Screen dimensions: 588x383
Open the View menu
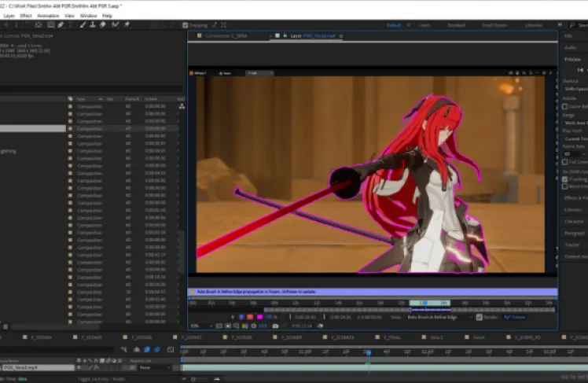pos(69,16)
